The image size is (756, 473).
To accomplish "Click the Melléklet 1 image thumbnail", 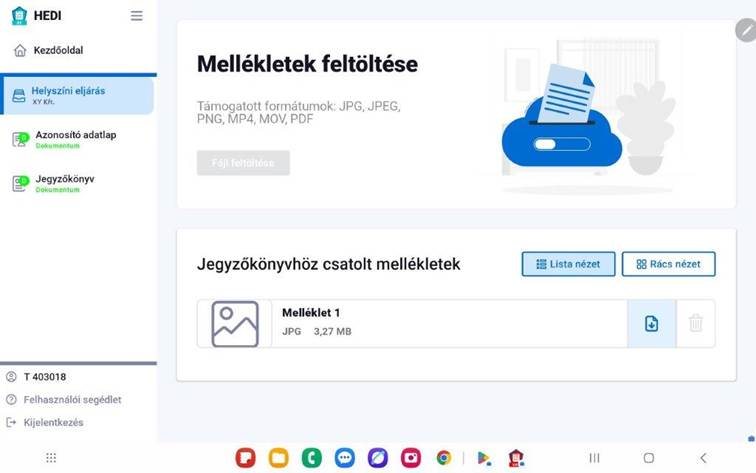I will (x=235, y=324).
